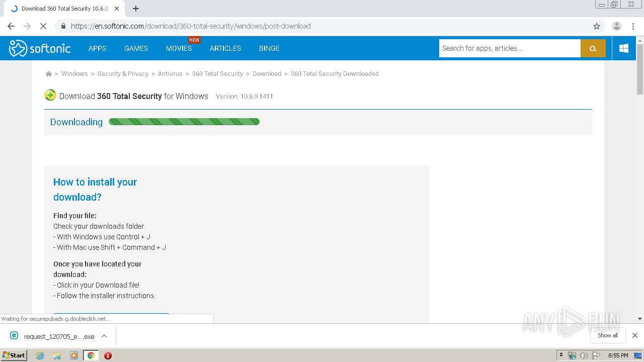
Task: Click the 8:55 PM clock
Action: point(618,355)
